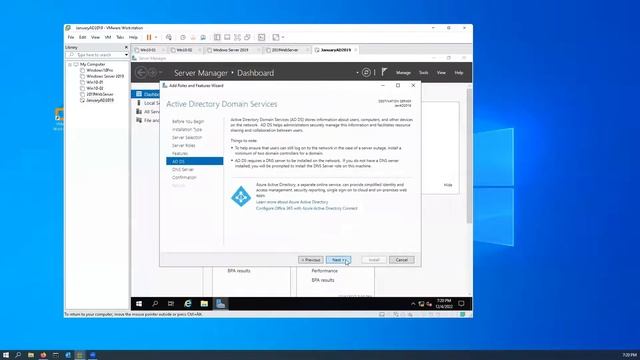
Task: Open guest Action Center notification icon
Action: tap(462, 304)
